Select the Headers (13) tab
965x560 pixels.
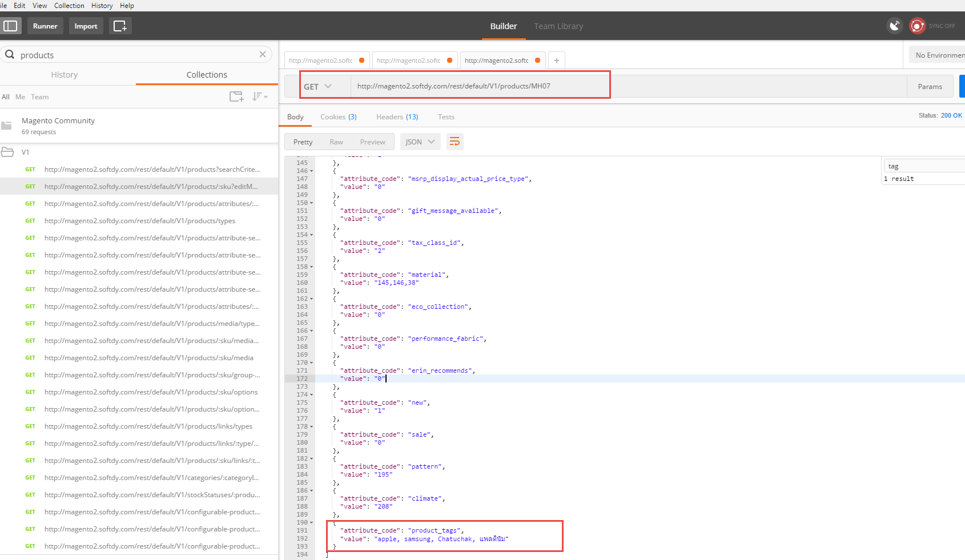397,116
